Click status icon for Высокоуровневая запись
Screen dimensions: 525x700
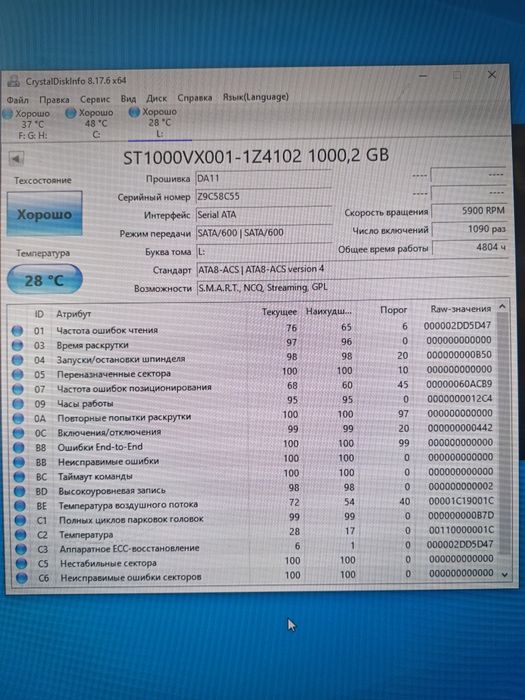click(x=20, y=491)
